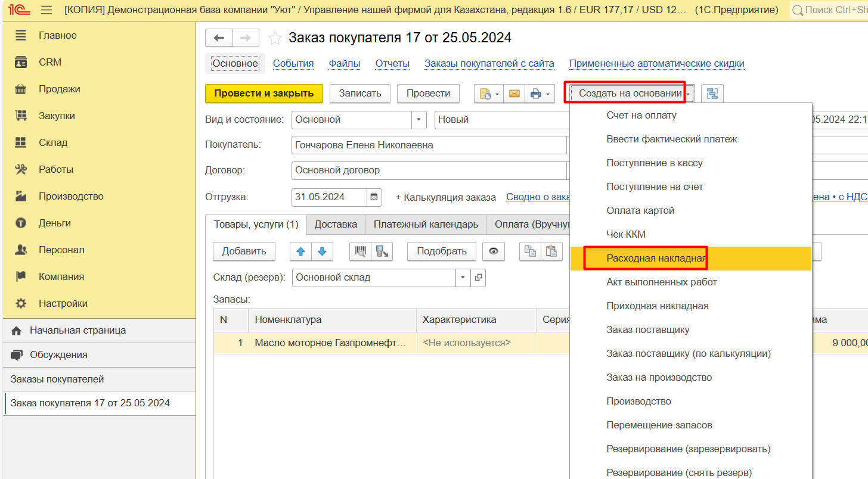Click the barcode search icon
868x479 pixels.
tap(360, 251)
